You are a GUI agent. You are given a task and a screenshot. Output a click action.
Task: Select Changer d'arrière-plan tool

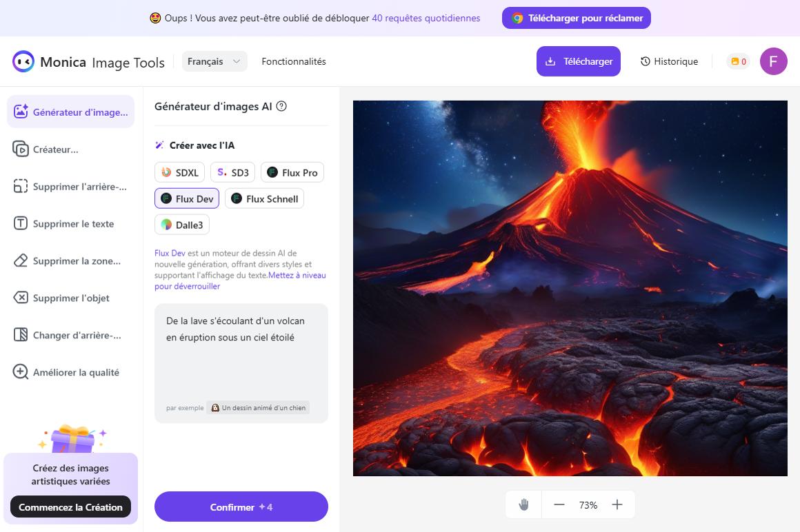tap(70, 336)
